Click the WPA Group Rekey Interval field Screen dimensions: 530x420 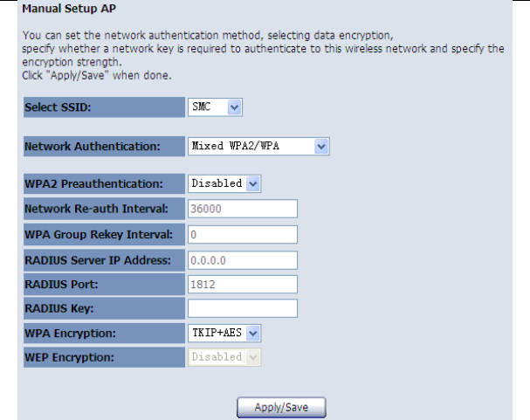coord(243,234)
